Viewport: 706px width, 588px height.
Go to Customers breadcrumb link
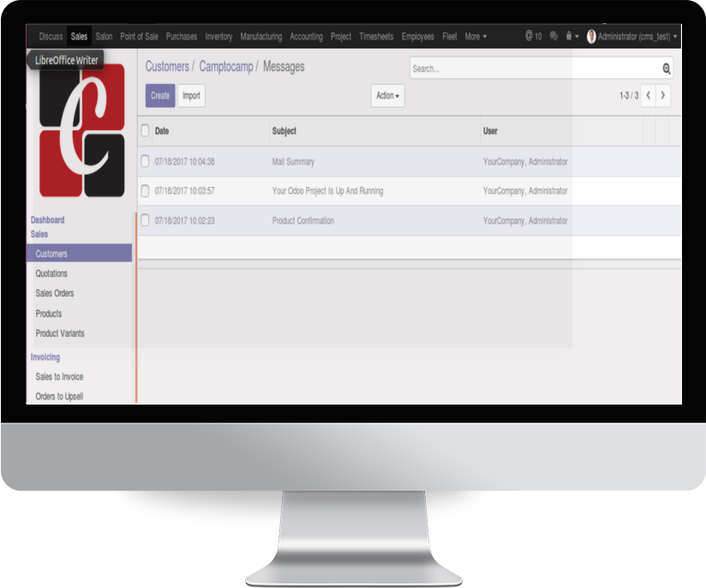pyautogui.click(x=167, y=67)
